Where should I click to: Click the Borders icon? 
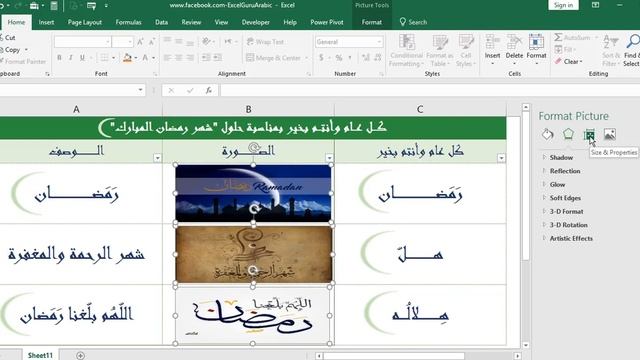click(x=104, y=58)
